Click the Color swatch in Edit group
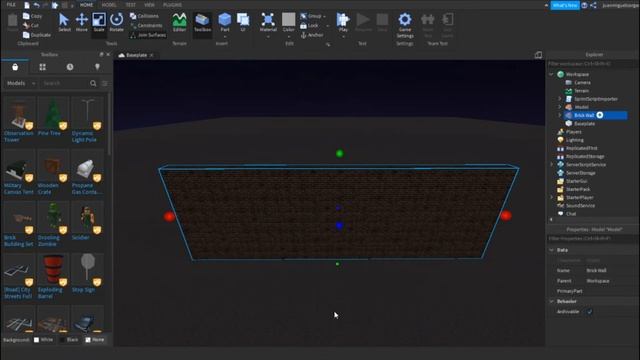This screenshot has height=360, width=640. click(x=288, y=20)
